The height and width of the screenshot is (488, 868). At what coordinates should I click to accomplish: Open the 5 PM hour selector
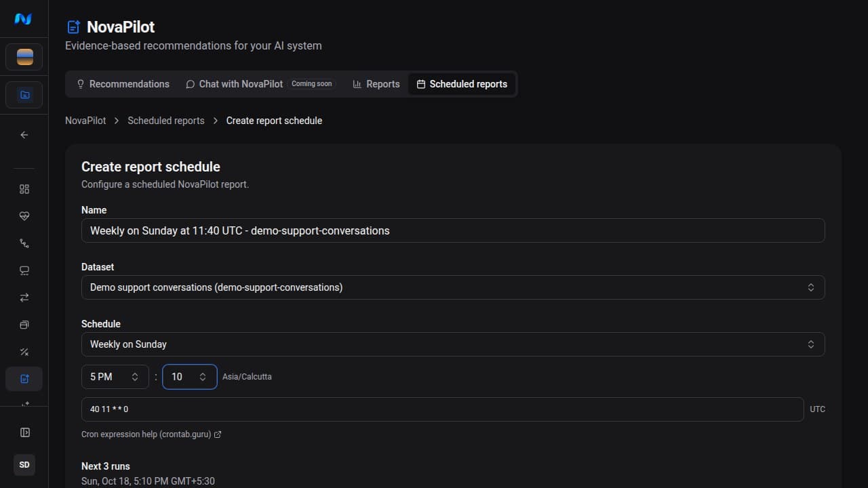point(115,377)
